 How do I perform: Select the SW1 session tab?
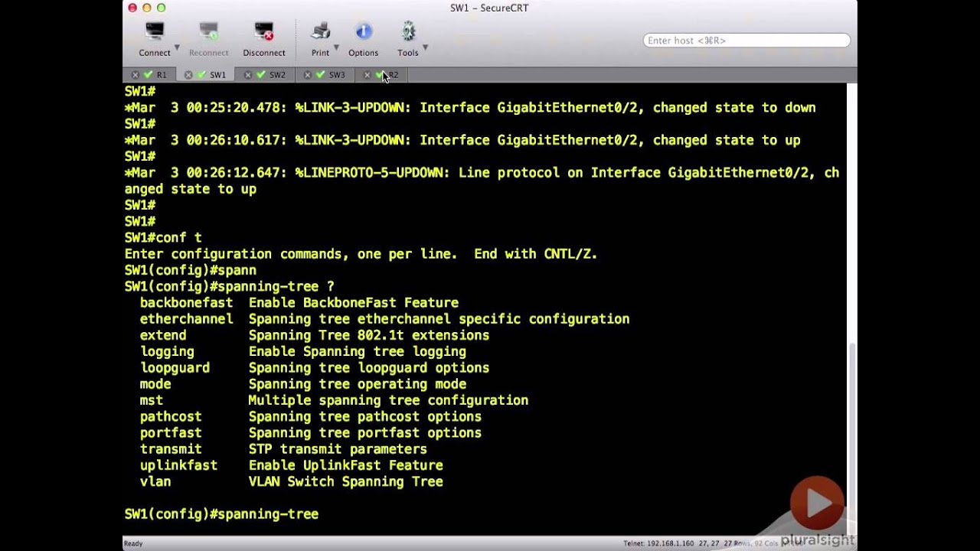207,75
